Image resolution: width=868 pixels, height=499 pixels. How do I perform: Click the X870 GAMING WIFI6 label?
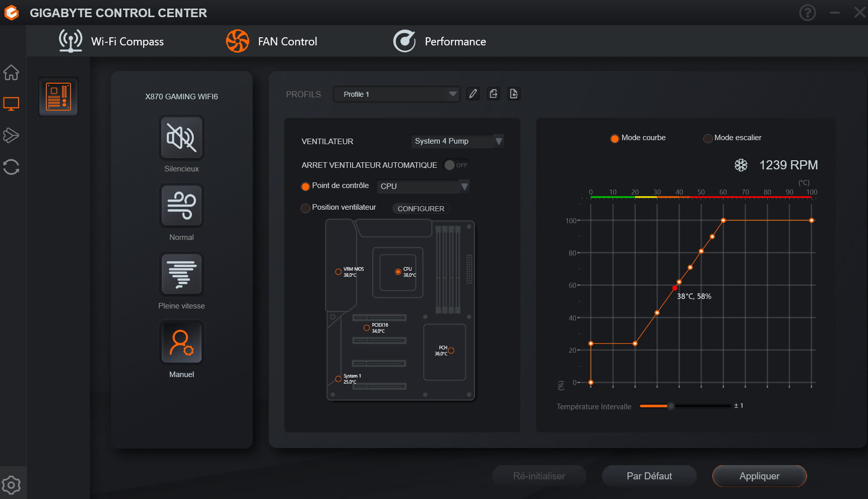(x=181, y=96)
